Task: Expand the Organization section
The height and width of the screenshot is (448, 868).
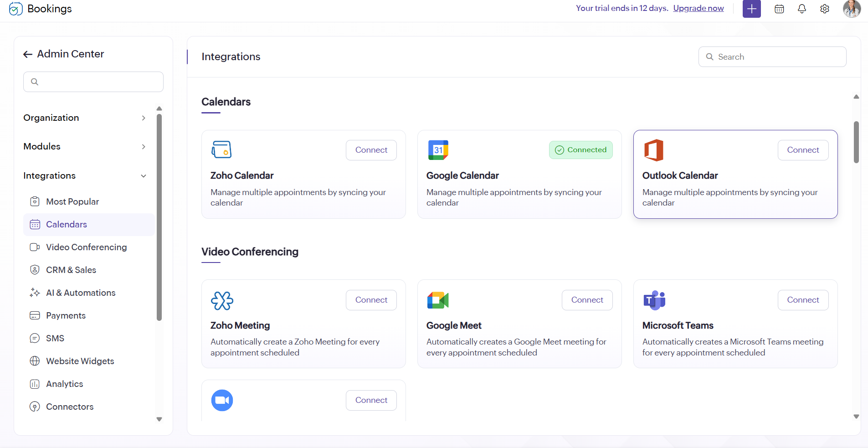Action: click(x=85, y=118)
